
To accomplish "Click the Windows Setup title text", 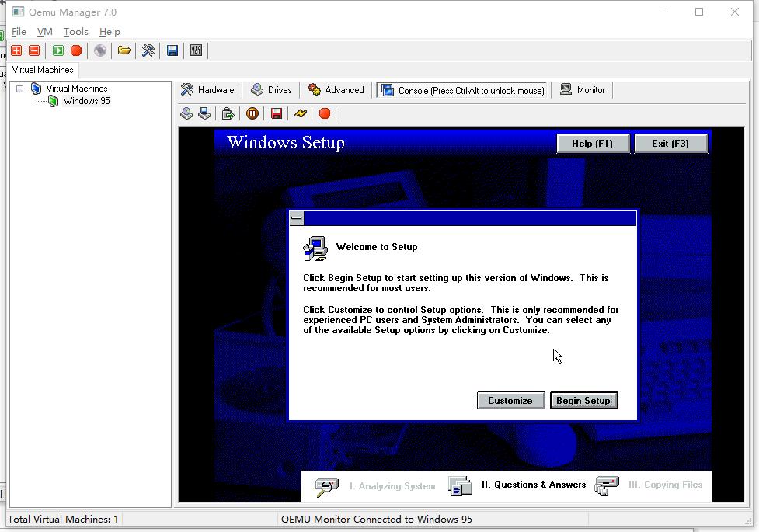I will [x=286, y=143].
